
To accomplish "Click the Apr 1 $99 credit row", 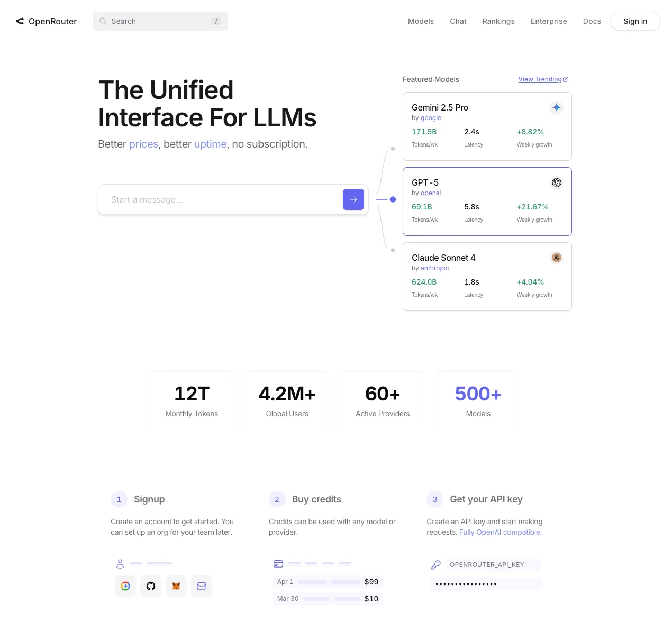I will point(328,582).
